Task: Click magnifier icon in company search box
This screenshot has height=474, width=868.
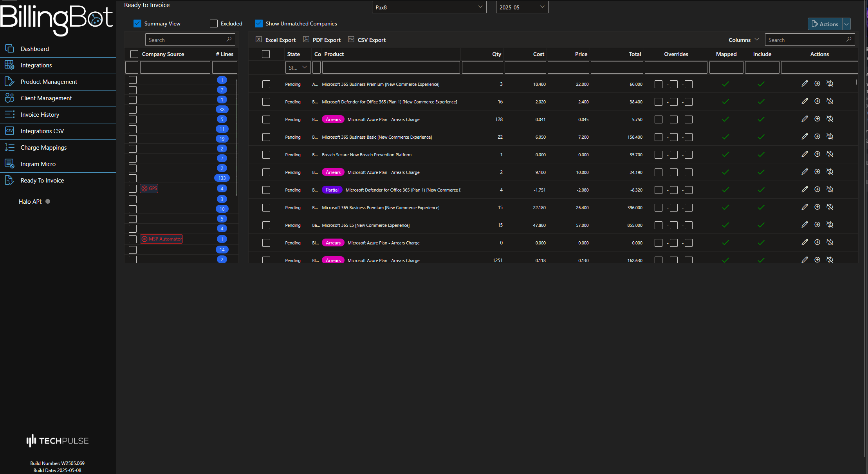Action: pyautogui.click(x=229, y=39)
